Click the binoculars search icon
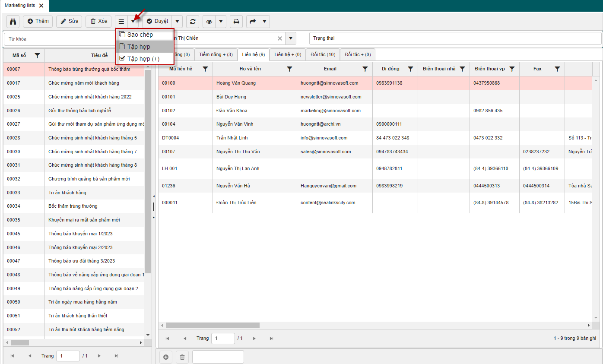603x364 pixels. pyautogui.click(x=13, y=22)
